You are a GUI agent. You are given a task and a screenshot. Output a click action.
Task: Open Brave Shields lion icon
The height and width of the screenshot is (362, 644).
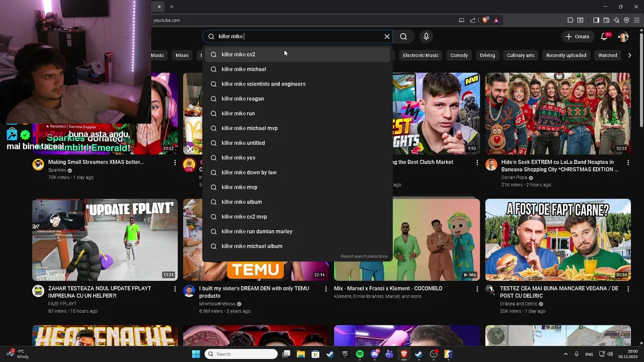(485, 20)
